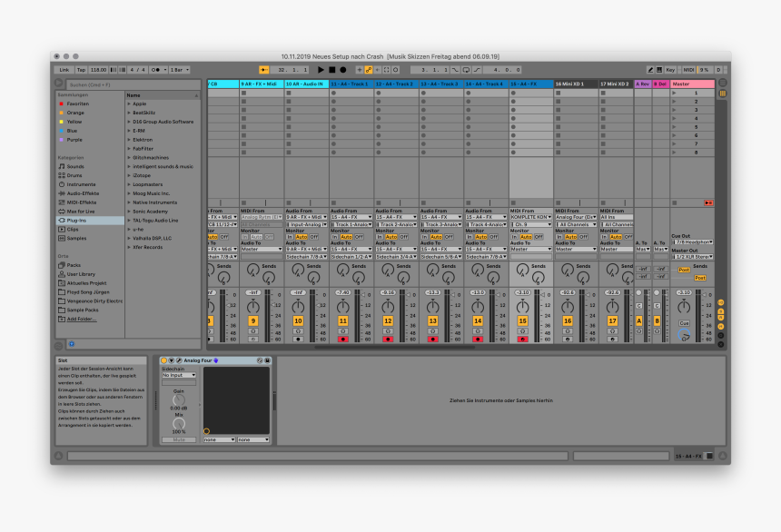Image resolution: width=781 pixels, height=532 pixels.
Task: Expand the Elektron plug-in folder
Action: 129,140
